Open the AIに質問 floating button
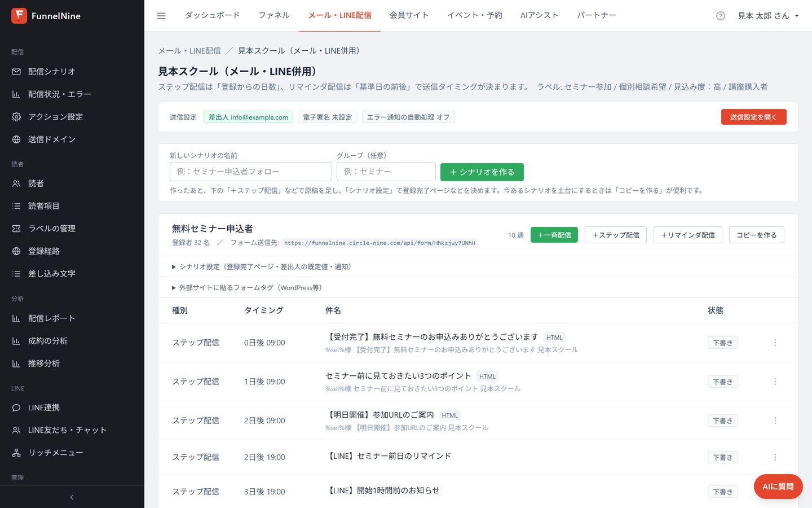This screenshot has width=812, height=508. coord(778,487)
